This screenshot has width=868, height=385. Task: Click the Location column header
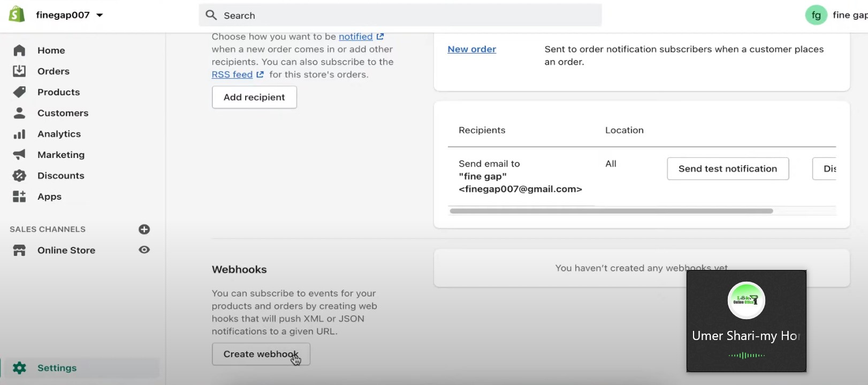625,130
